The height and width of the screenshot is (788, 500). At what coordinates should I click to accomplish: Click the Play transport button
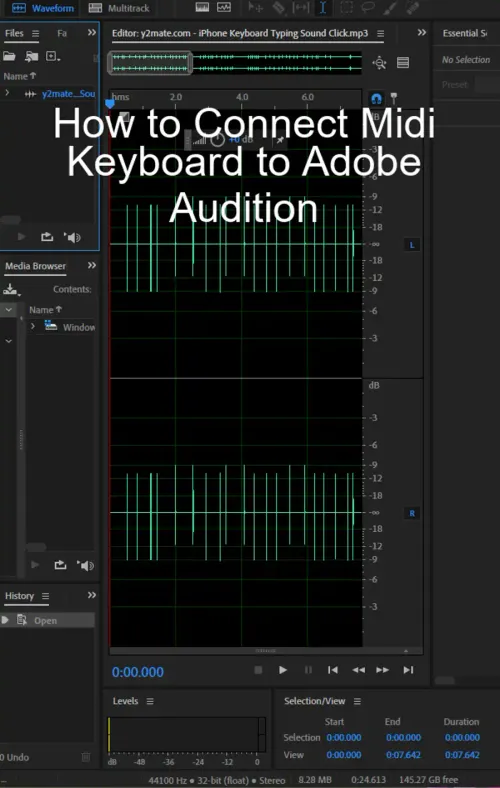(282, 670)
